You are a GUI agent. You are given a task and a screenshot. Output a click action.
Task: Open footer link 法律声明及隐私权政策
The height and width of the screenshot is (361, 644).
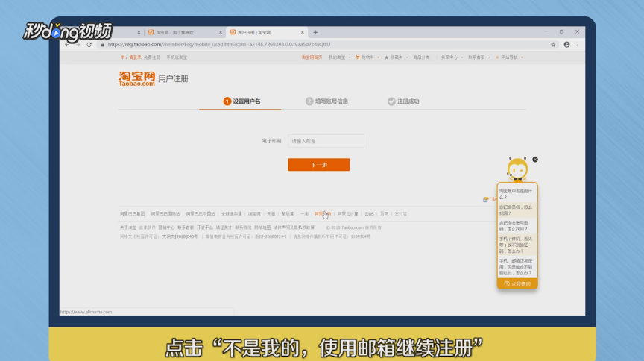[x=294, y=227]
